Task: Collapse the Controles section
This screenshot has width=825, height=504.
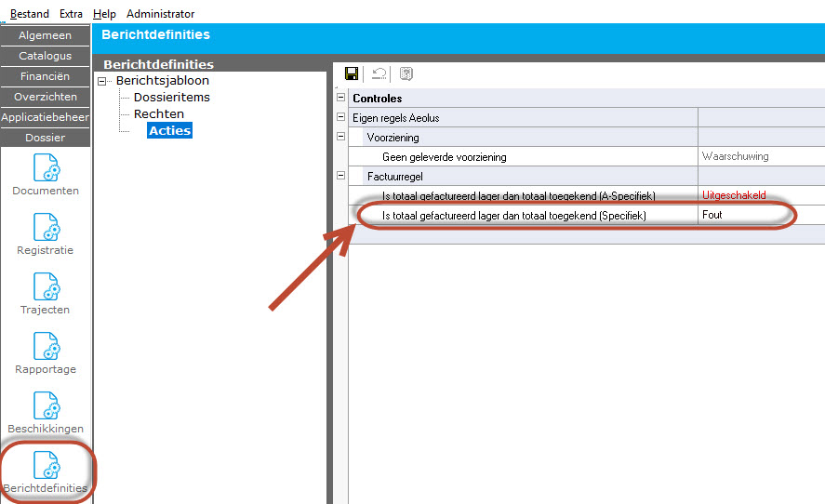Action: click(x=340, y=98)
